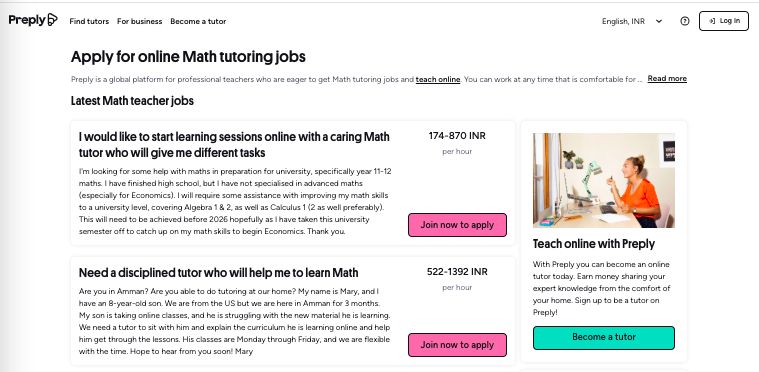This screenshot has height=372, width=759.
Task: Click the green Become a tutor button
Action: (604, 338)
